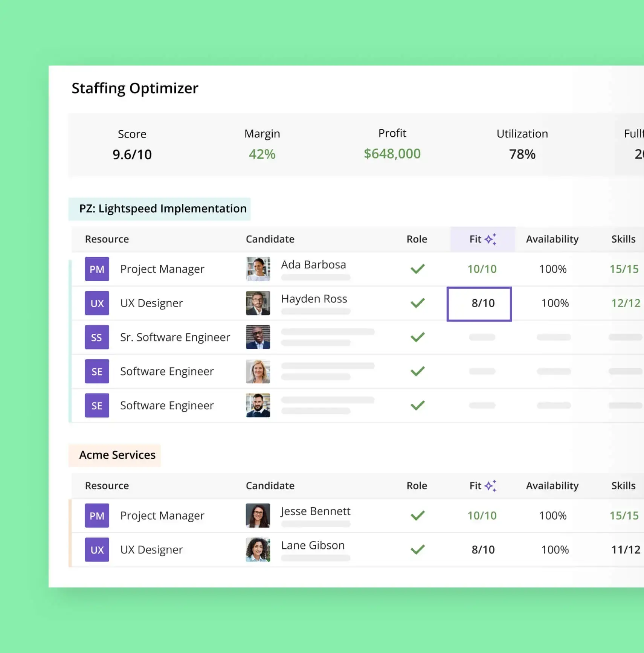This screenshot has width=644, height=653.
Task: Select the SS Sr. Software Engineer badge
Action: pyautogui.click(x=97, y=337)
